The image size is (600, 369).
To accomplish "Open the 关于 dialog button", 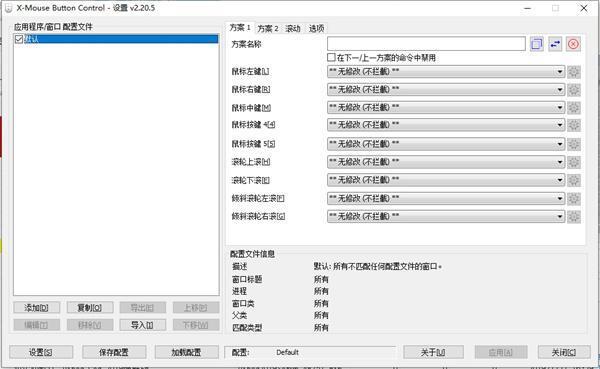I will (433, 352).
